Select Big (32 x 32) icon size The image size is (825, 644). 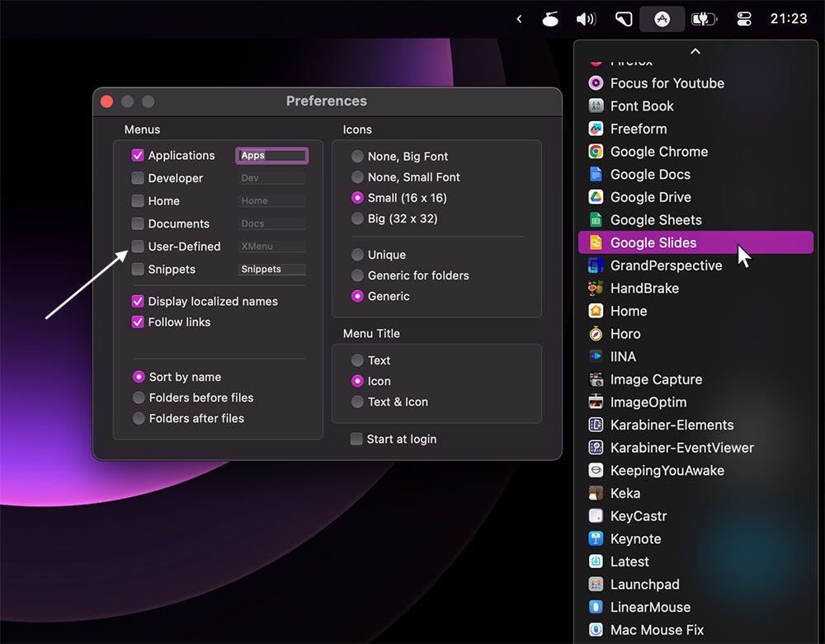tap(357, 219)
